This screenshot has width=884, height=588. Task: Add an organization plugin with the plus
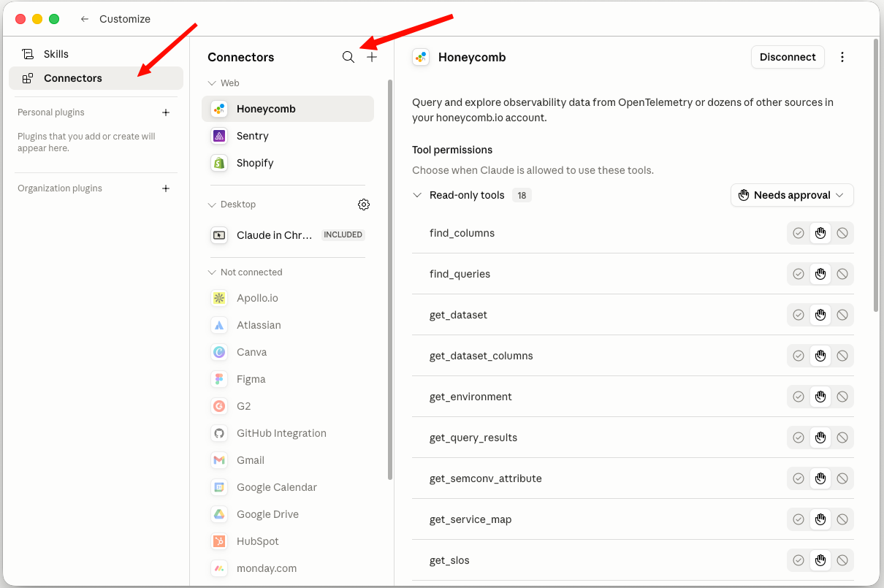(166, 188)
